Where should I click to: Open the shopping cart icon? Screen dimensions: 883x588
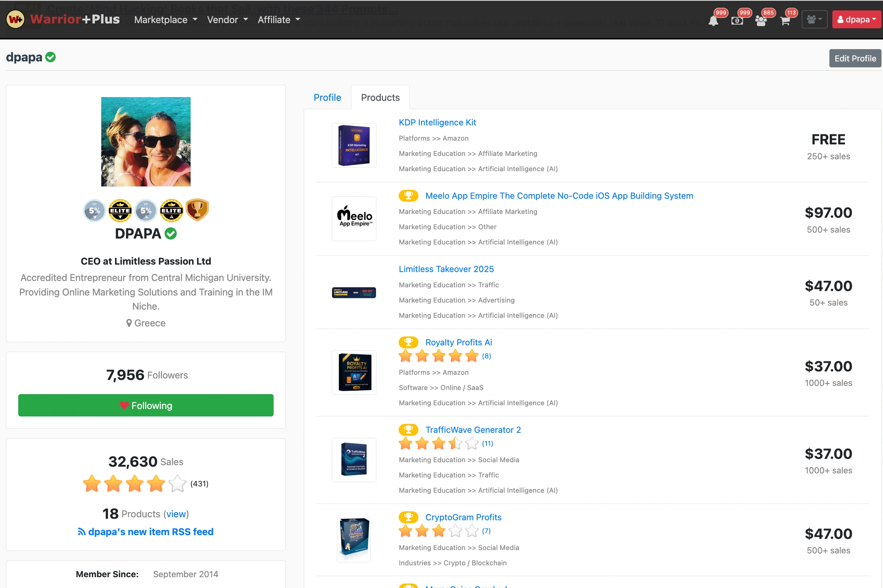(785, 21)
